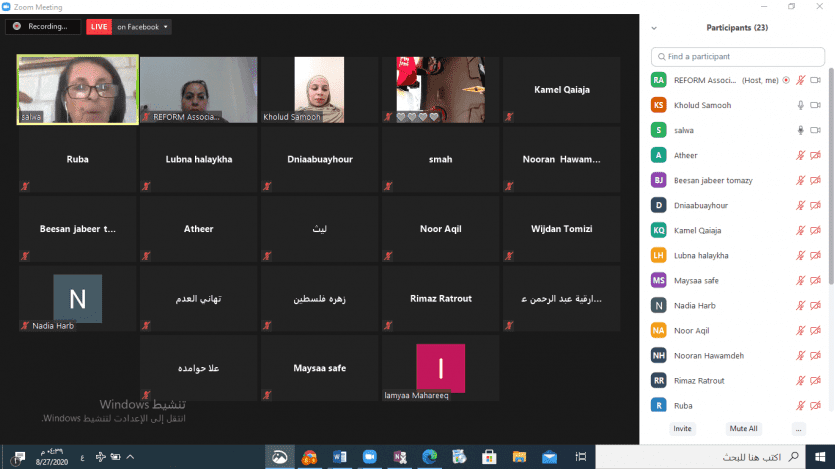Click Kamel Qaiaja's video-off camera icon
Image resolution: width=835 pixels, height=469 pixels.
pos(815,230)
